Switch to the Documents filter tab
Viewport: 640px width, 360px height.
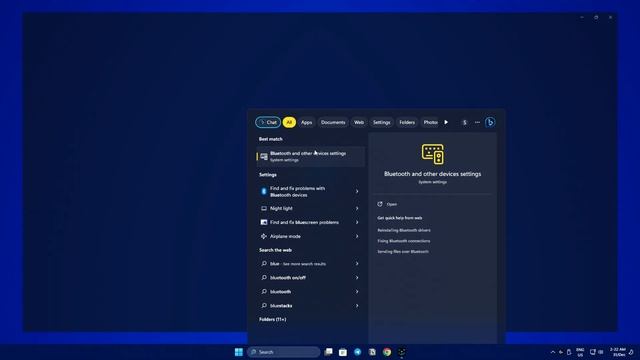(x=333, y=122)
